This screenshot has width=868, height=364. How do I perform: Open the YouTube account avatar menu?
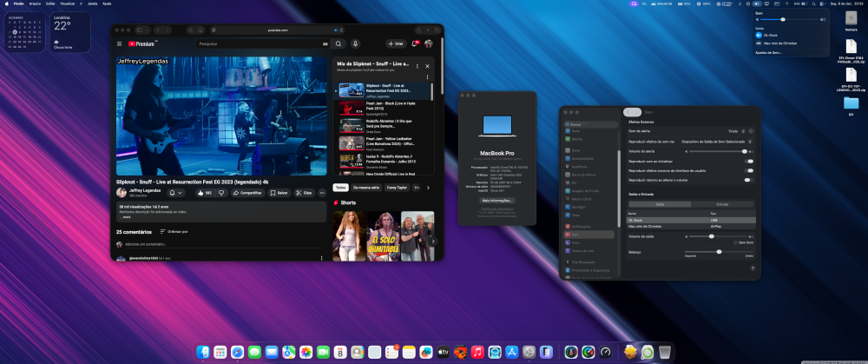[429, 43]
